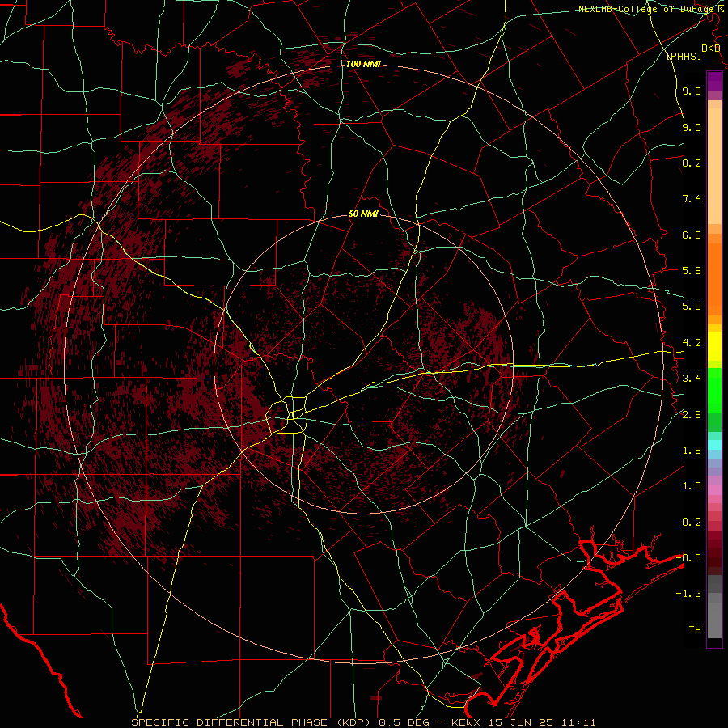Click the 9.0 legend value

tap(692, 127)
